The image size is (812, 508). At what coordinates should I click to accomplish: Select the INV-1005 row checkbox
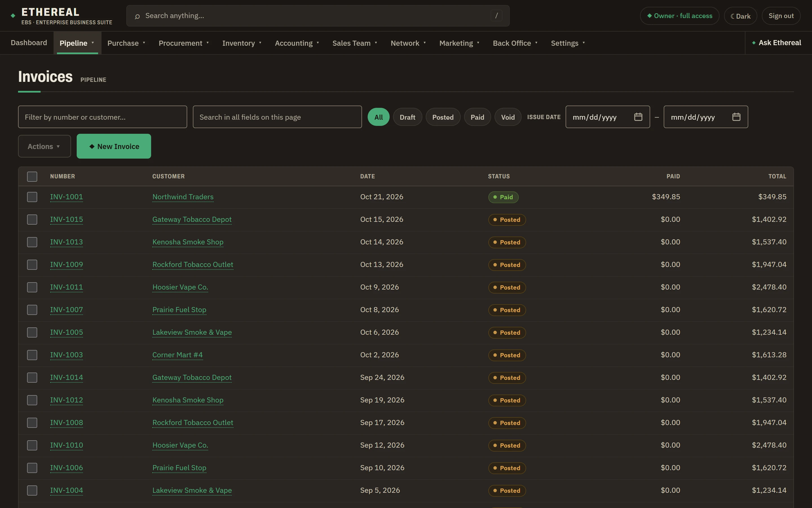click(x=32, y=332)
